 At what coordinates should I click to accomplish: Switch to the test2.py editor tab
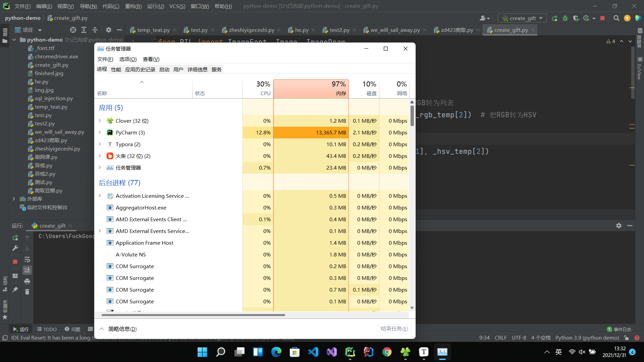click(x=339, y=30)
